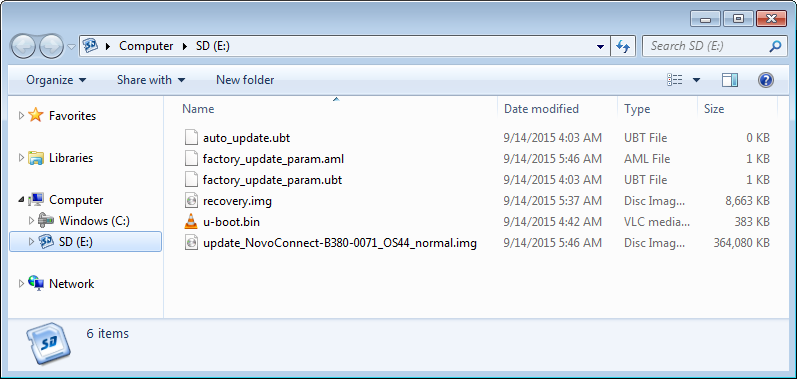Screen dimensions: 797x379
Task: Click the 9/14/2015 5:37 AM date cell
Action: (x=553, y=201)
